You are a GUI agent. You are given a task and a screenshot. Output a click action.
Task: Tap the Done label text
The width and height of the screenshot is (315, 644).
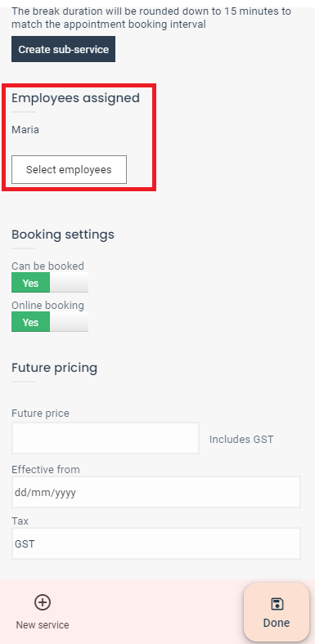click(277, 623)
